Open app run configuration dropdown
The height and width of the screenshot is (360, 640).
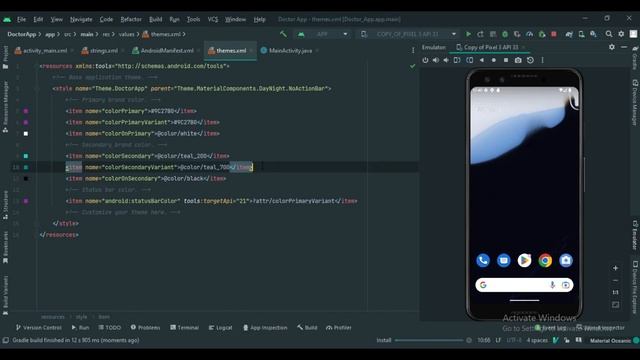point(323,34)
